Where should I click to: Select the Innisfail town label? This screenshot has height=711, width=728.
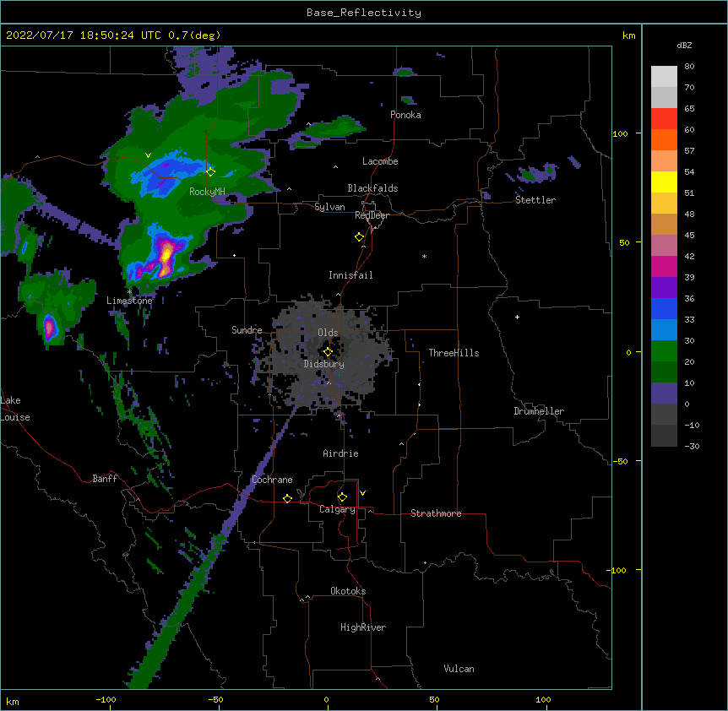coord(350,275)
